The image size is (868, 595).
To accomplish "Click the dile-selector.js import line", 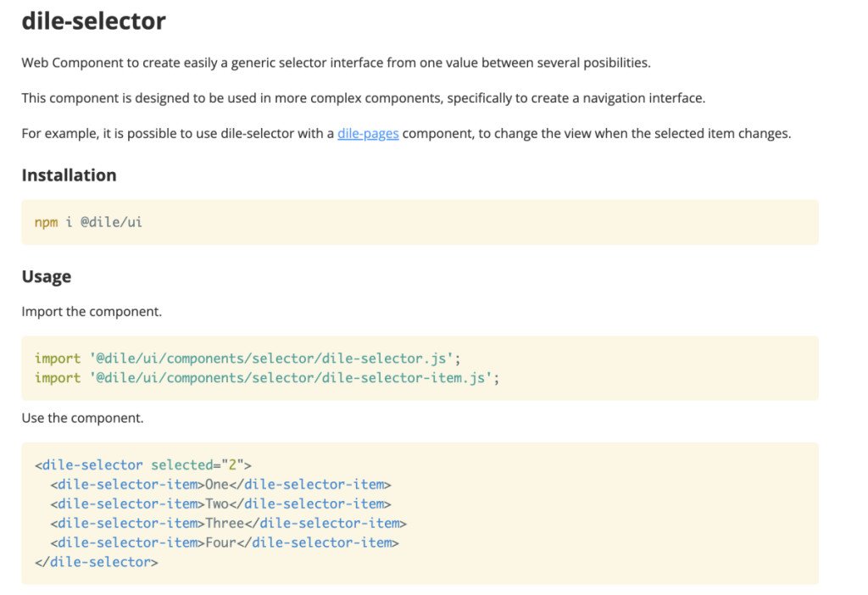I will tap(248, 359).
